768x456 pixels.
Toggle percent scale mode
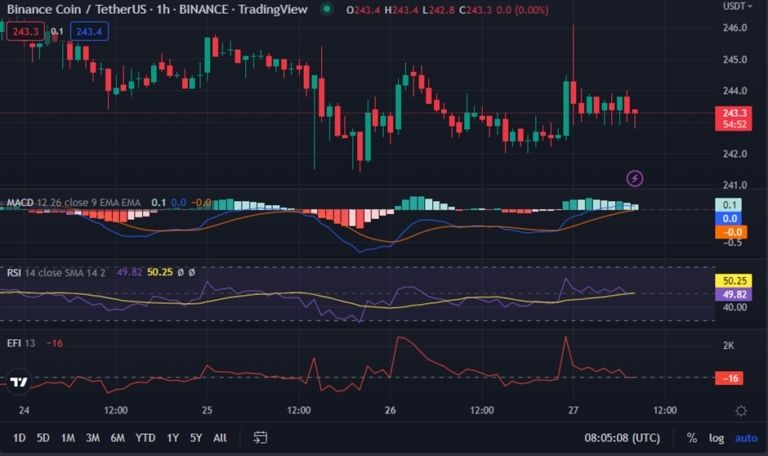point(692,438)
